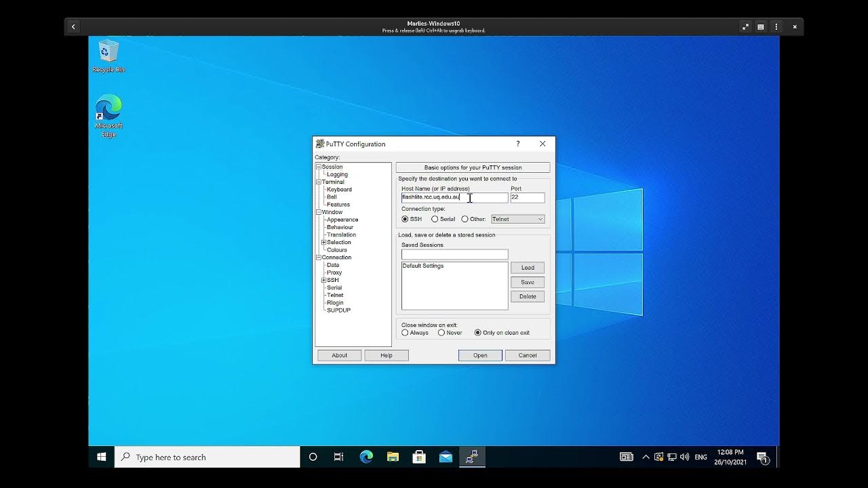The image size is (868, 488).
Task: Select the Keyboard category in the tree
Action: pyautogui.click(x=339, y=189)
